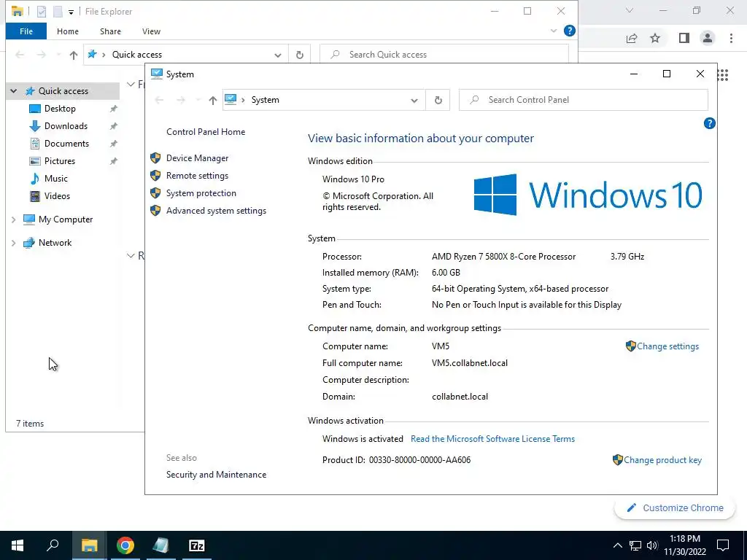Select Documents in navigation pane
This screenshot has height=560, width=747.
66,144
